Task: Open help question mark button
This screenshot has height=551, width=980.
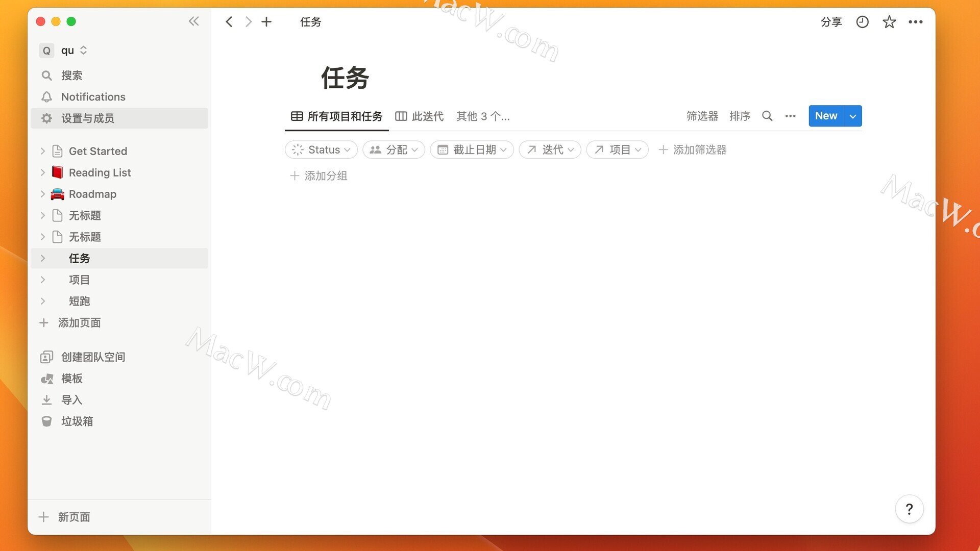Action: (909, 509)
